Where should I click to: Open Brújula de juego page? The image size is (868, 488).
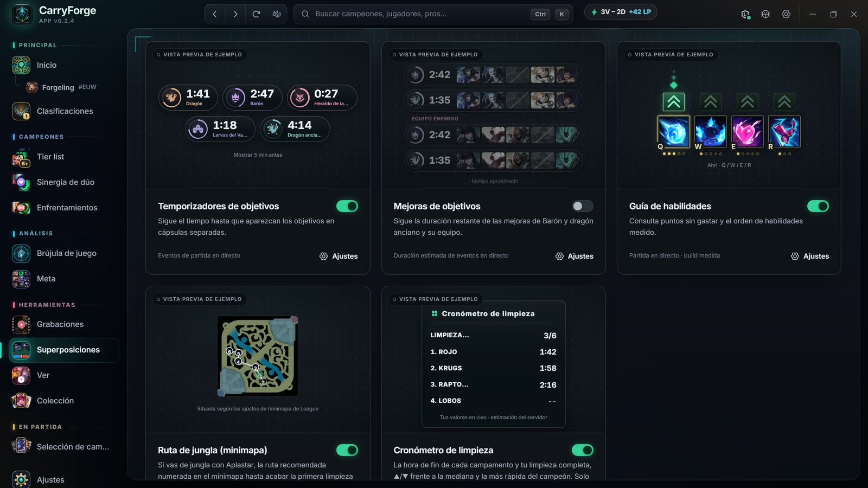click(64, 253)
